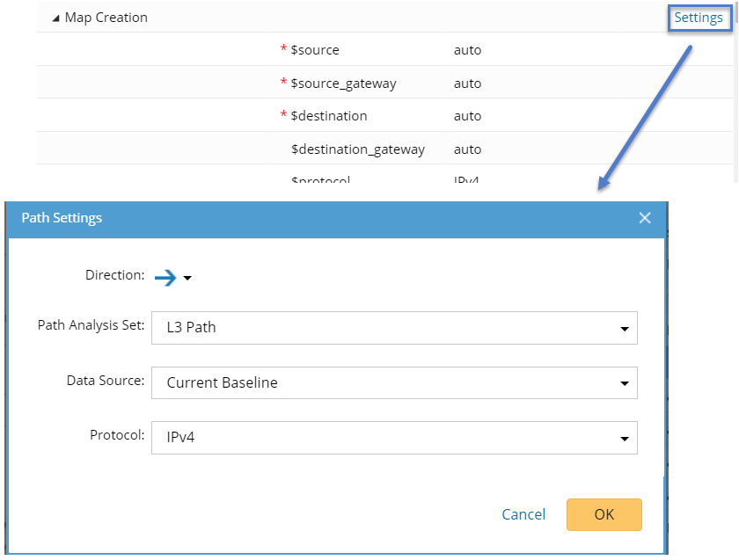Select the $destination parameter label
This screenshot has height=560, width=739.
tap(328, 116)
